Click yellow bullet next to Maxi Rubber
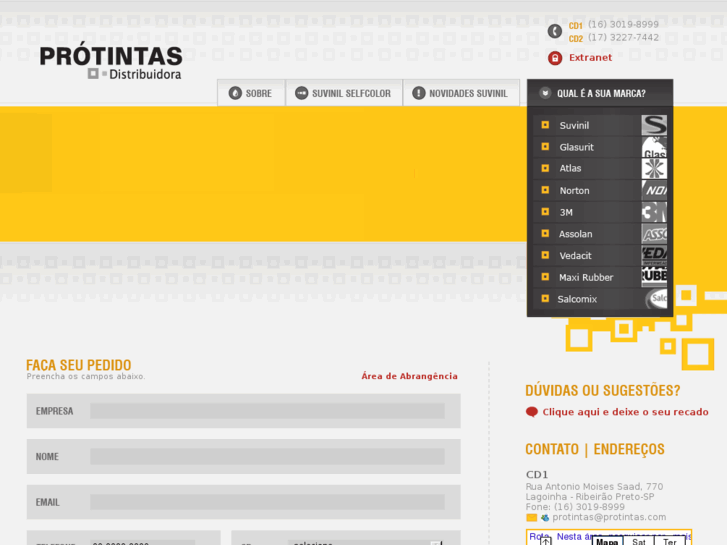727x545 pixels. (x=545, y=277)
